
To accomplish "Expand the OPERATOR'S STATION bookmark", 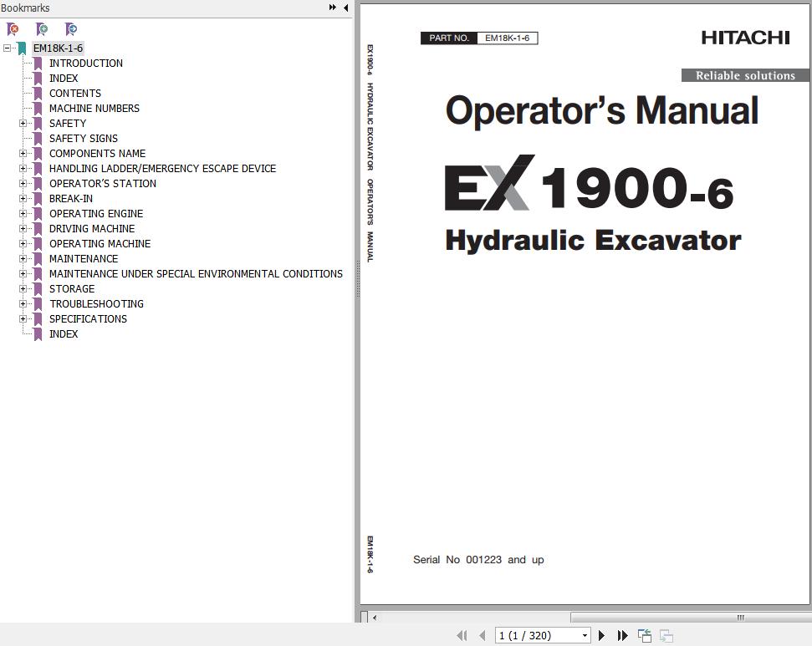I will coord(23,183).
